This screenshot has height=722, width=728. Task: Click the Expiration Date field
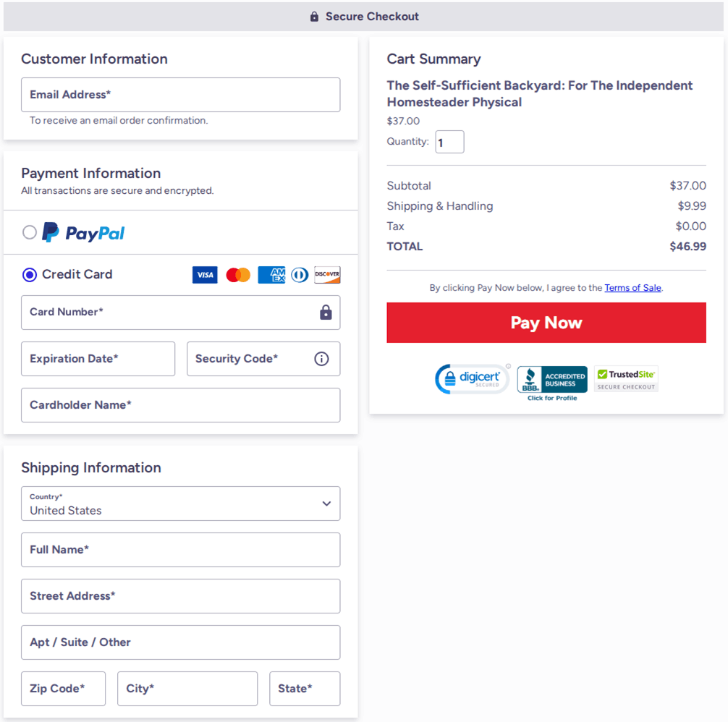point(98,359)
